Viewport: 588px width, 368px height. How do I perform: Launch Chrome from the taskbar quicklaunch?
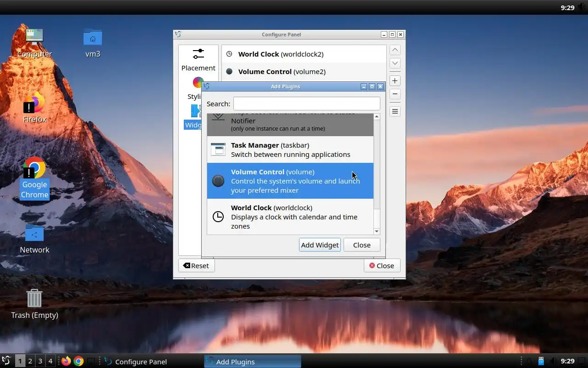point(79,361)
